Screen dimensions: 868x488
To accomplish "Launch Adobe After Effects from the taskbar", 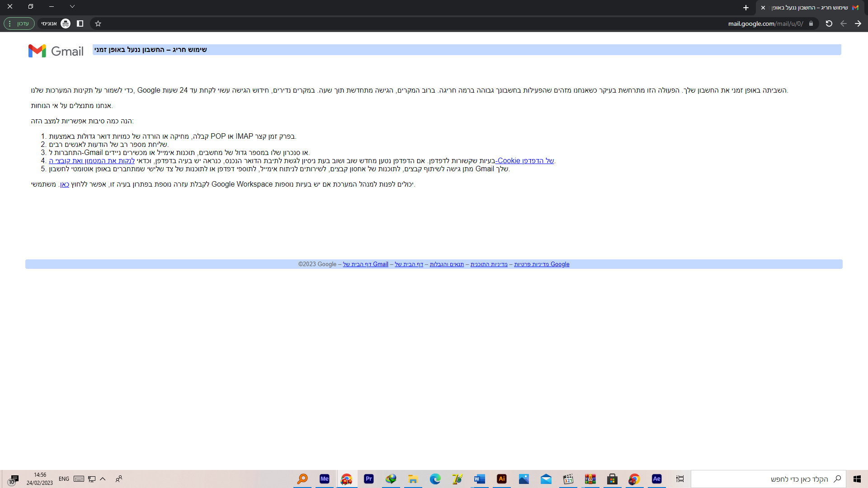I will tap(656, 479).
